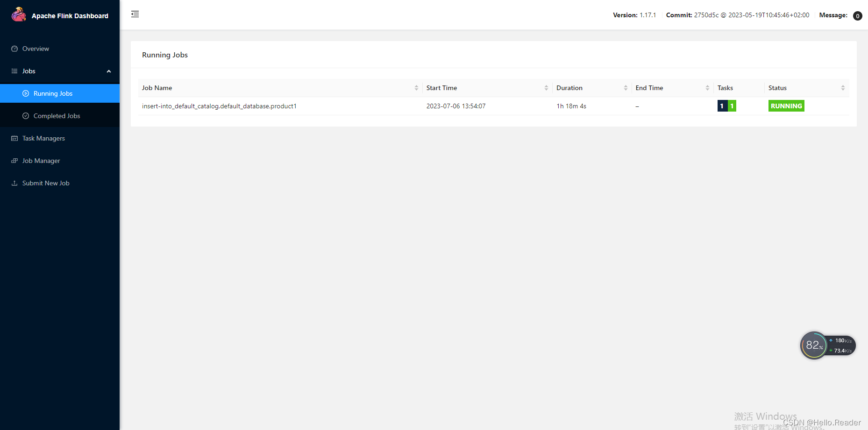Open the Overview menu item
This screenshot has height=430, width=868.
pos(60,49)
